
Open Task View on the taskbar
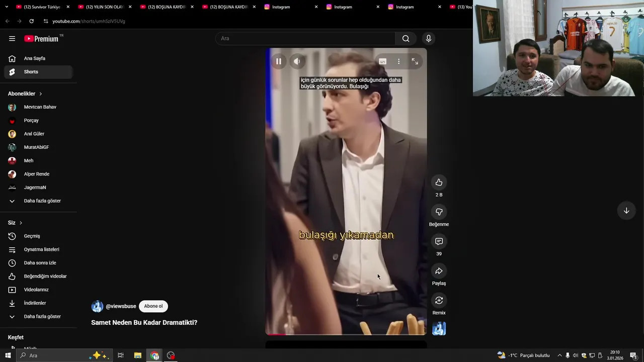(x=121, y=355)
